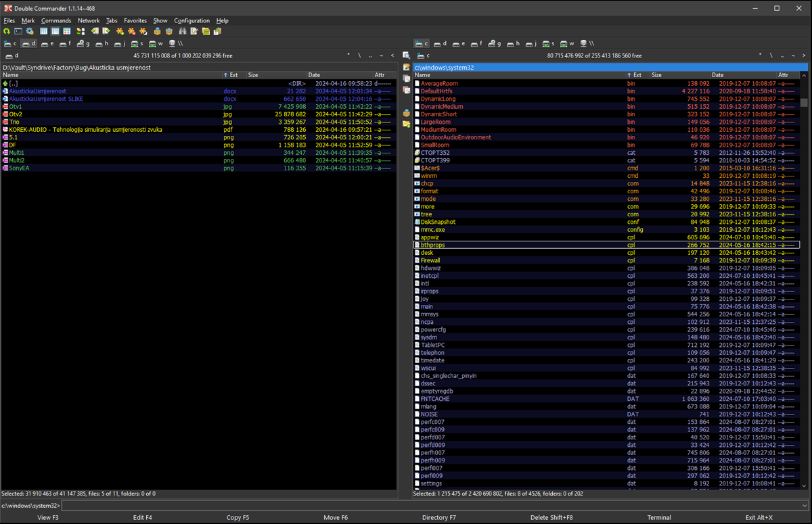Open the command line history dropdown arrow
The height and width of the screenshot is (524, 812).
pyautogui.click(x=805, y=506)
